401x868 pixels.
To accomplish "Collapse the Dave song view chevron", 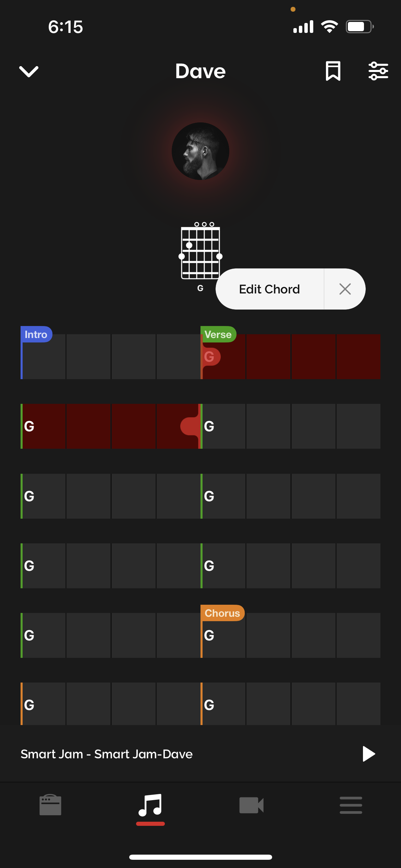I will click(29, 71).
